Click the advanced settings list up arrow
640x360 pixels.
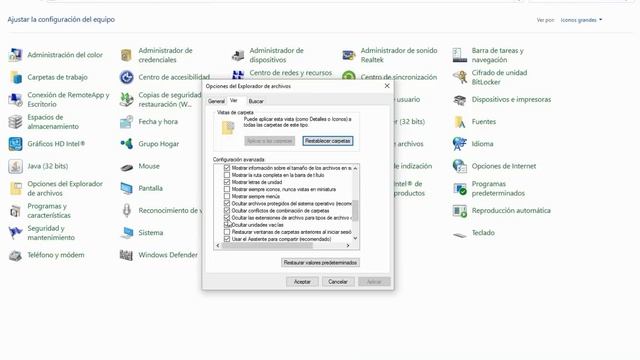(x=355, y=168)
